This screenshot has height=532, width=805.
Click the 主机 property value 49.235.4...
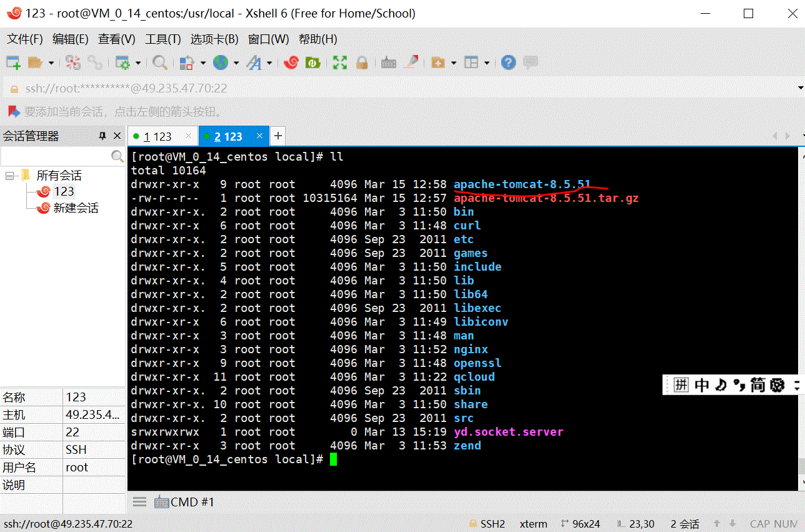tap(94, 414)
